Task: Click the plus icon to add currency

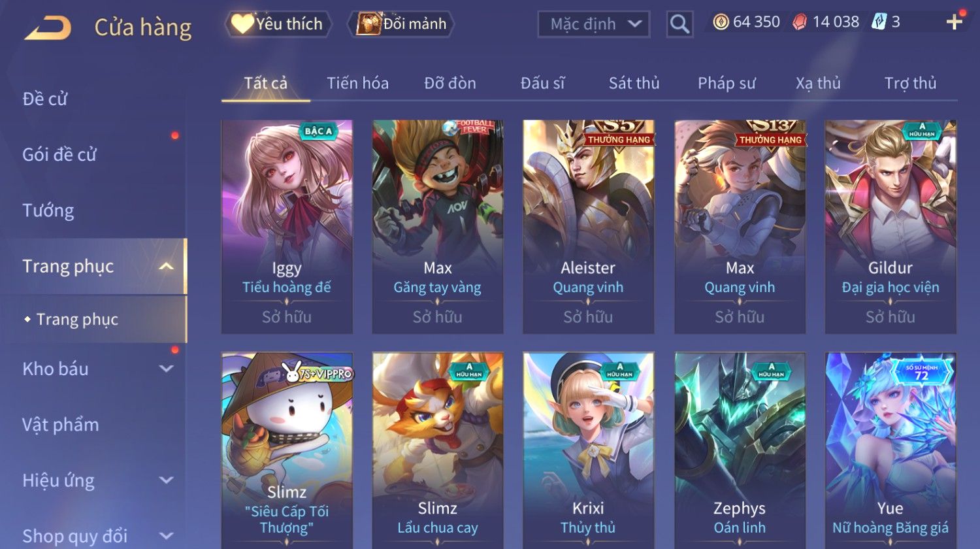Action: click(x=955, y=22)
